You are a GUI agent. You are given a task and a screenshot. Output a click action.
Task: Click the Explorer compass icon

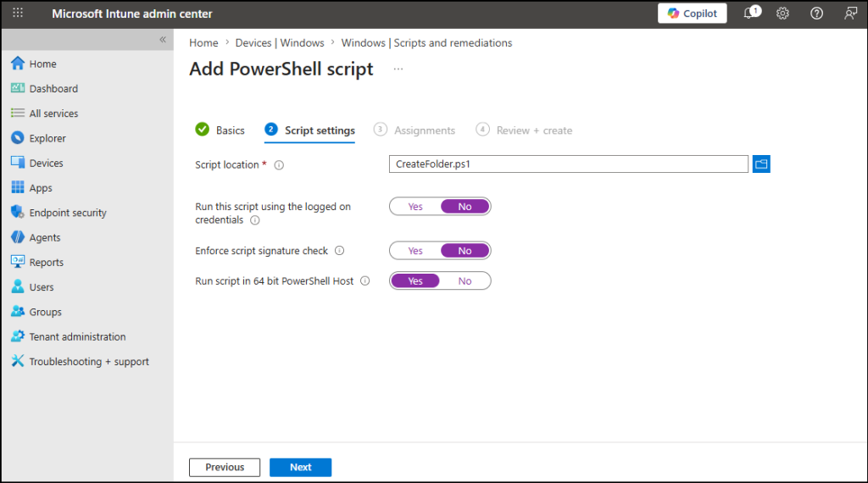pos(18,138)
